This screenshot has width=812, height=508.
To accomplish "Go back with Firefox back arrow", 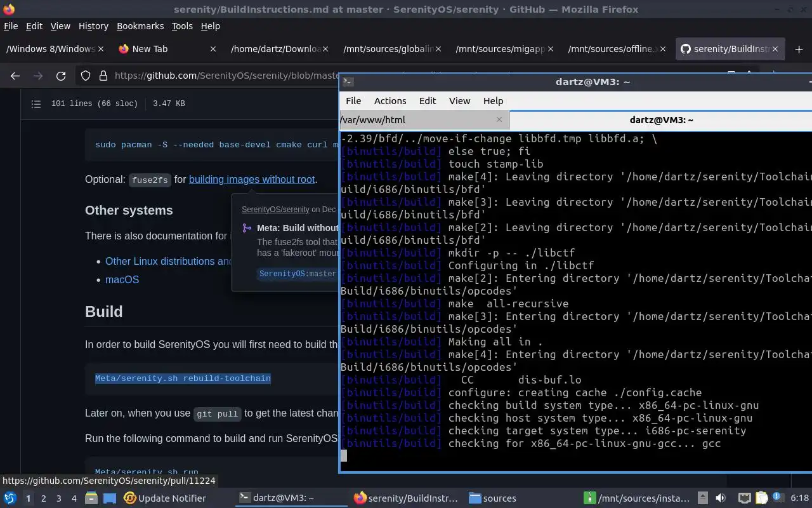I will tap(15, 76).
